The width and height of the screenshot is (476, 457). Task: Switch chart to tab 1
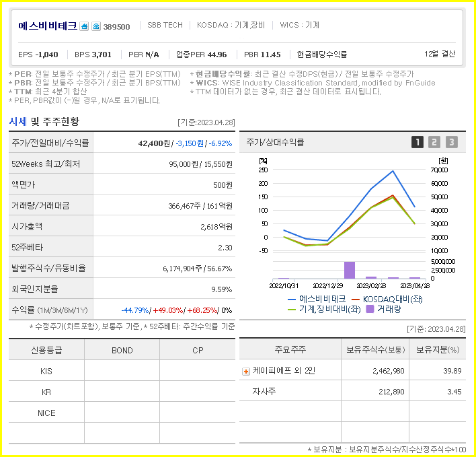click(418, 142)
